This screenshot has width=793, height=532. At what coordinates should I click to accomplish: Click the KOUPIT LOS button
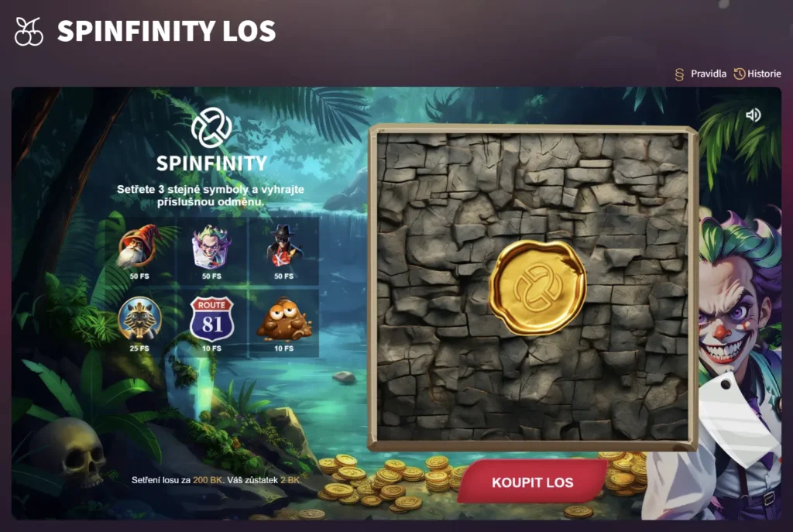pyautogui.click(x=533, y=482)
